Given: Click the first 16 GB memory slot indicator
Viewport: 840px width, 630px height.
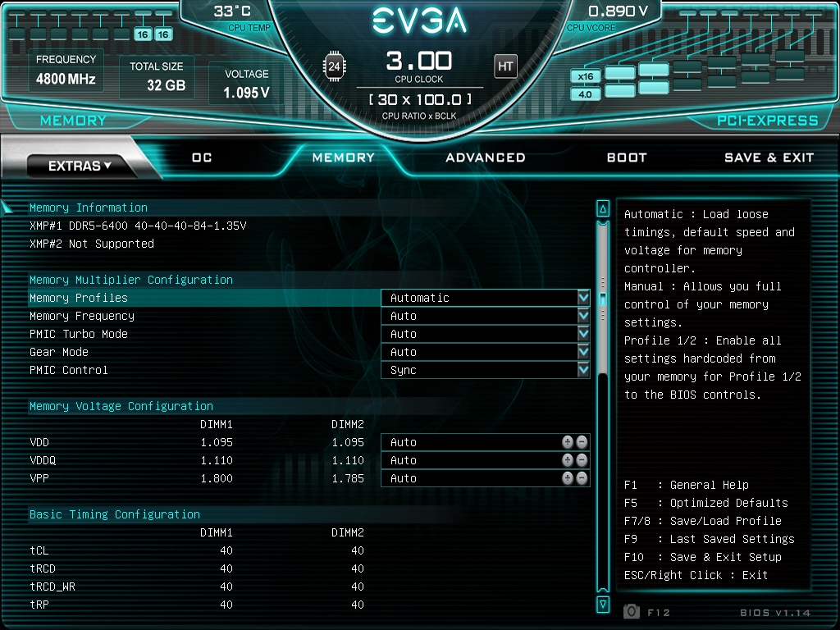Looking at the screenshot, I should pyautogui.click(x=143, y=34).
